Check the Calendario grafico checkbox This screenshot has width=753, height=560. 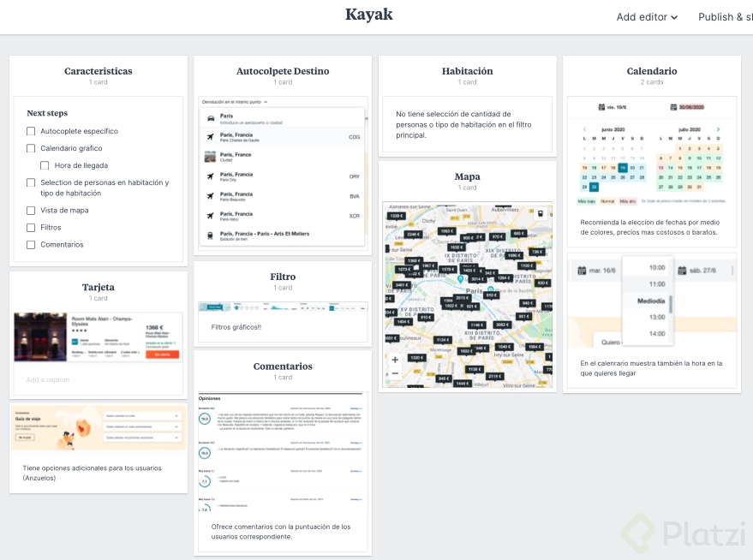[x=31, y=148]
